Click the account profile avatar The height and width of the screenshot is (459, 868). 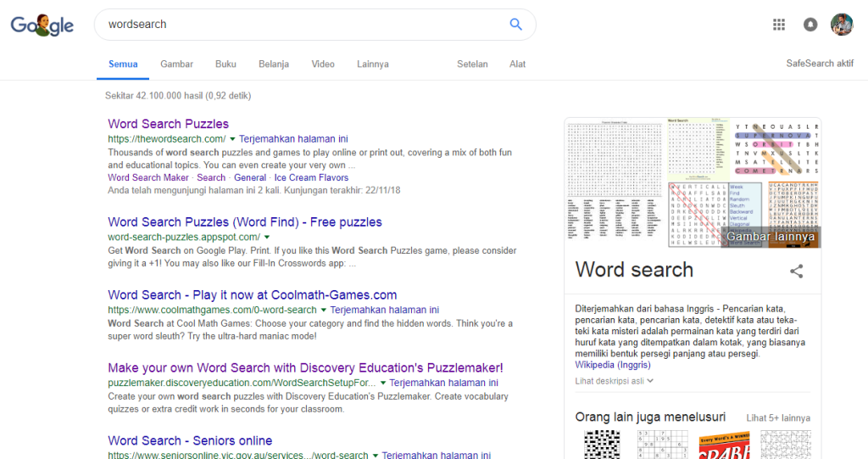[841, 25]
